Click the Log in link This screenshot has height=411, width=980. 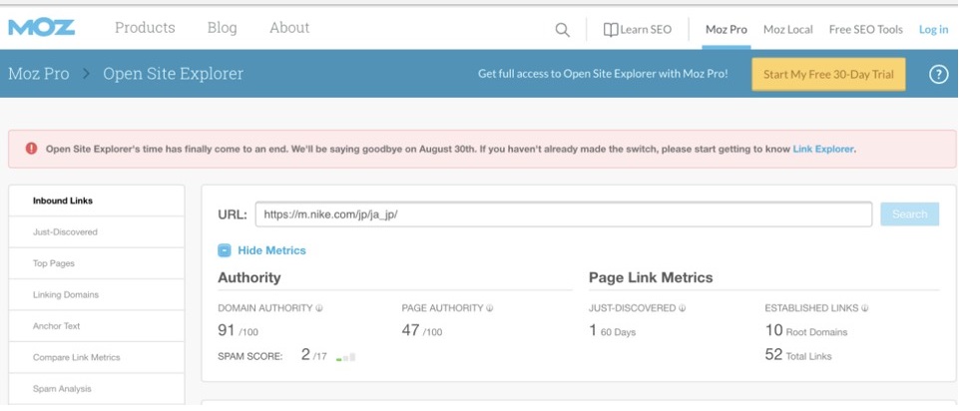[x=933, y=29]
